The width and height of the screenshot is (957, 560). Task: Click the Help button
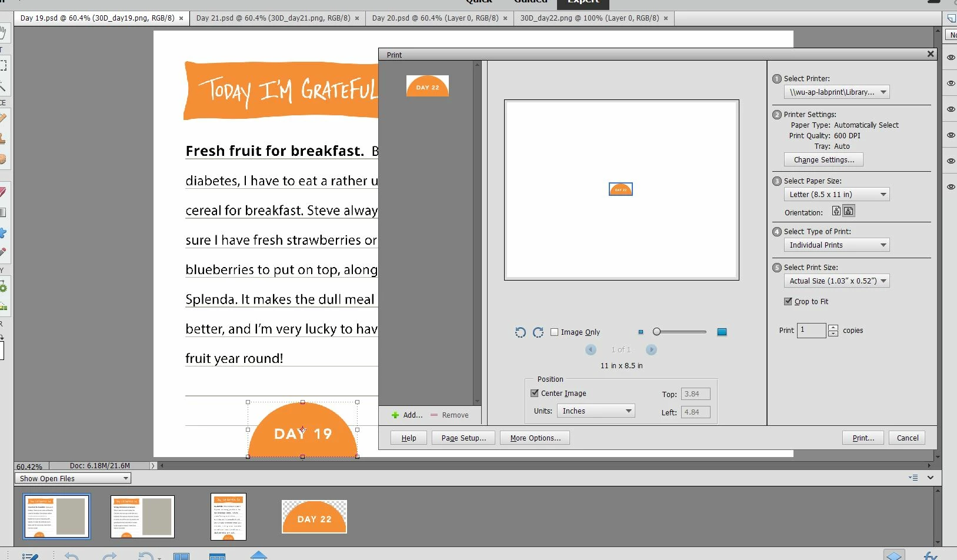409,438
